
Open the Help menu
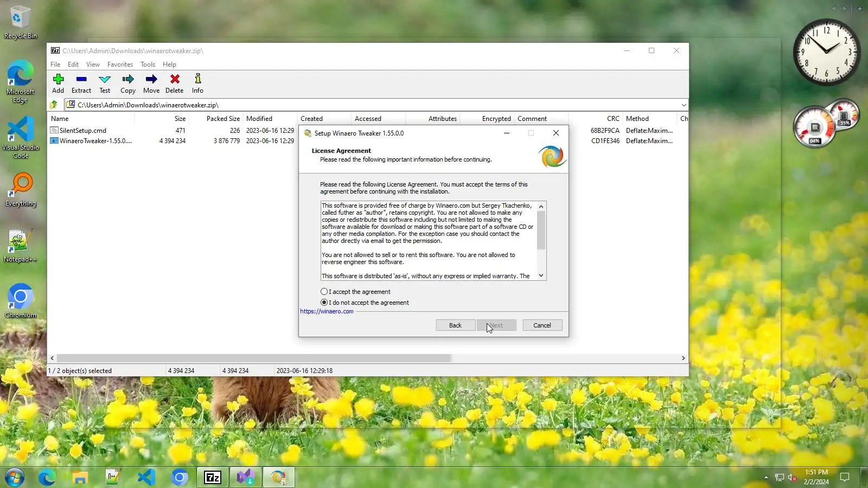pyautogui.click(x=169, y=64)
